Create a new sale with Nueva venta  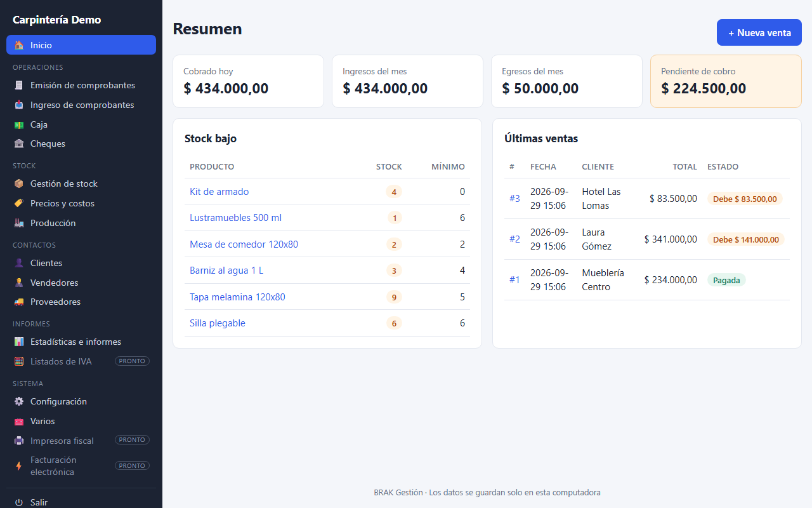click(x=759, y=32)
